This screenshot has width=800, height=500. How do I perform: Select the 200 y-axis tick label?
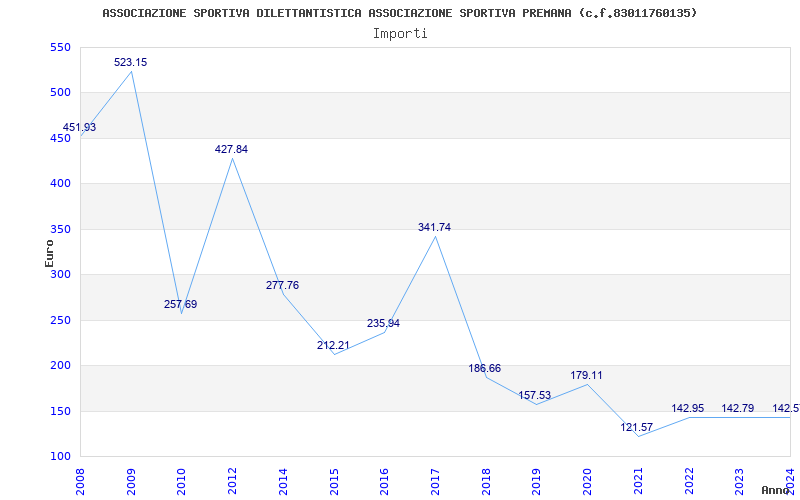[60, 365]
